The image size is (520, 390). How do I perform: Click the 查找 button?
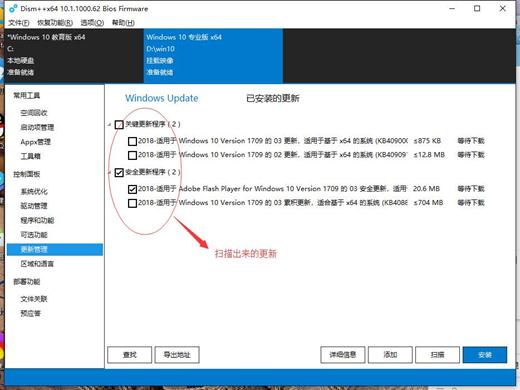pos(130,355)
